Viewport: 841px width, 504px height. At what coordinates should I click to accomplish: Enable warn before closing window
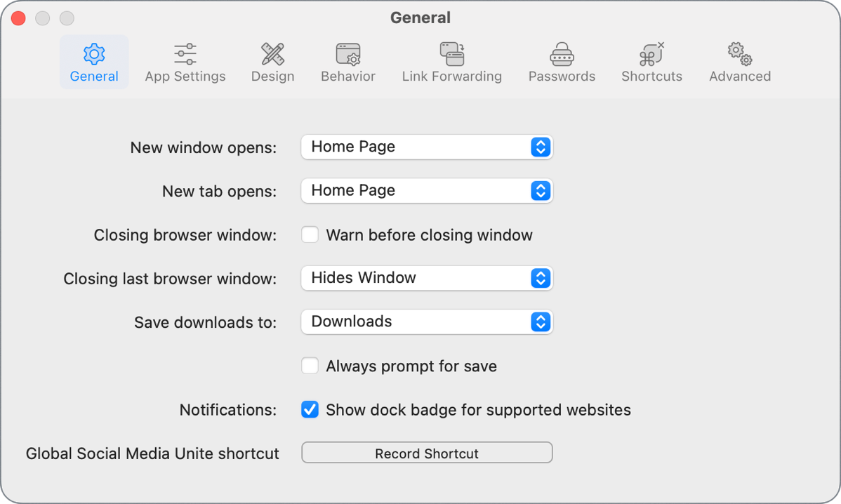tap(310, 234)
